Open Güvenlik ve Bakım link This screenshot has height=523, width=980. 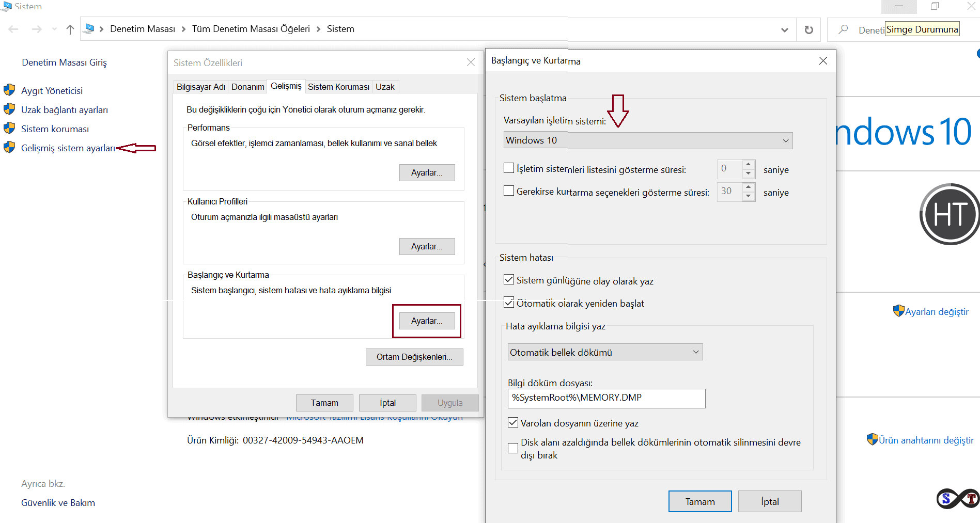pyautogui.click(x=58, y=503)
